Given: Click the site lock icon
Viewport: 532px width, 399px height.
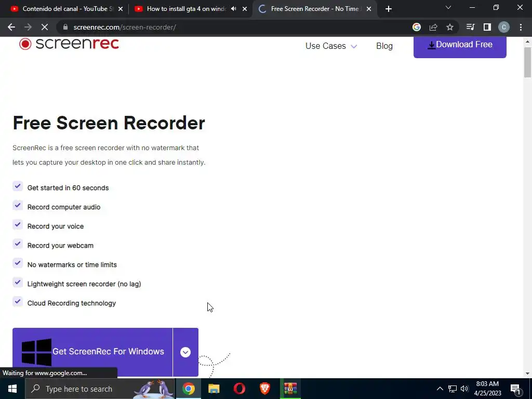Looking at the screenshot, I should (x=65, y=27).
